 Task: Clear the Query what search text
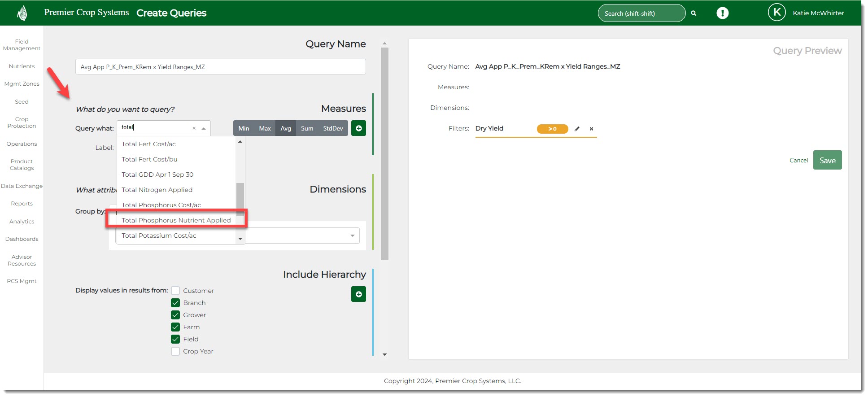[x=194, y=128]
